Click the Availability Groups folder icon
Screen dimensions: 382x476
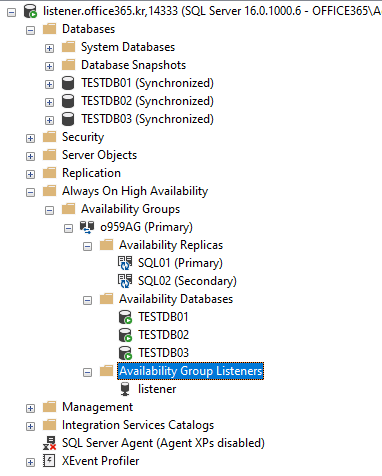pyautogui.click(x=68, y=209)
